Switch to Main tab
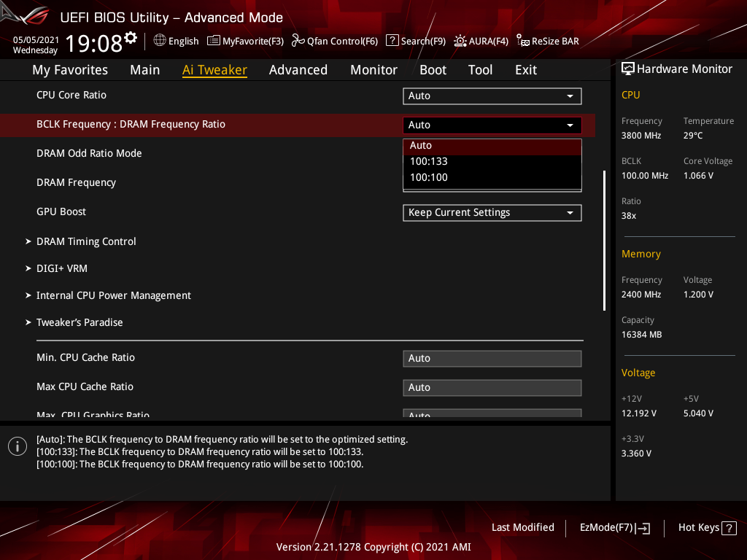 145,70
